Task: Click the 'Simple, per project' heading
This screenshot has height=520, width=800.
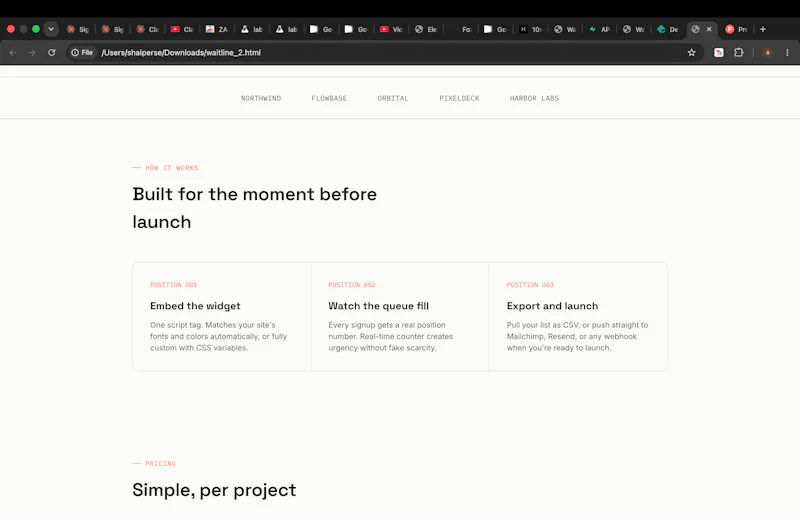Action: (214, 490)
